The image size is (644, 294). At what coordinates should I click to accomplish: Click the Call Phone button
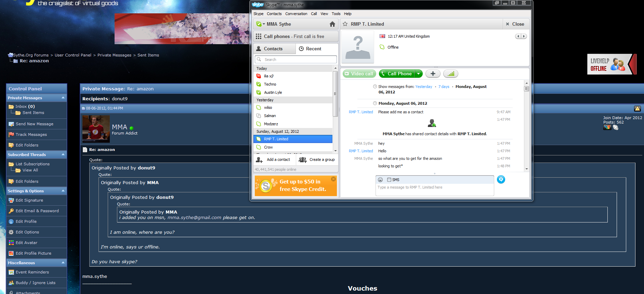tap(397, 74)
